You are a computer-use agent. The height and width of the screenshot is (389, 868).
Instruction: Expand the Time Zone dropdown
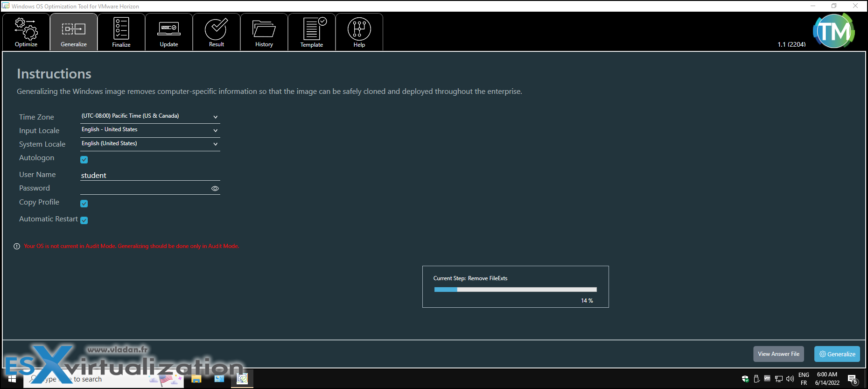150,116
